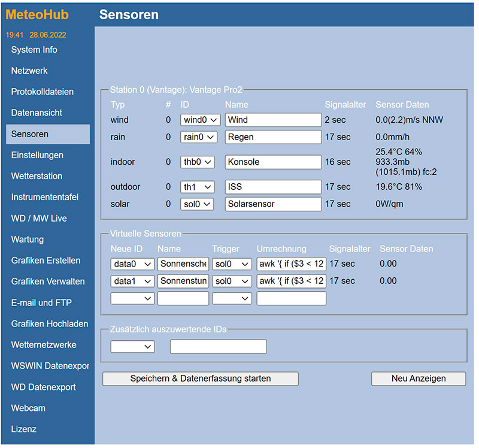This screenshot has height=448, width=479.
Task: Edit the Solarsensor name field
Action: pos(273,204)
